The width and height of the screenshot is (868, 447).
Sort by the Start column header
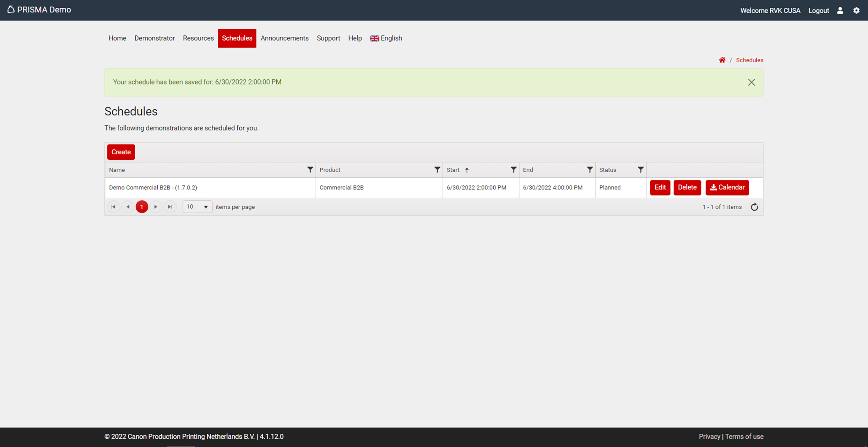point(453,170)
